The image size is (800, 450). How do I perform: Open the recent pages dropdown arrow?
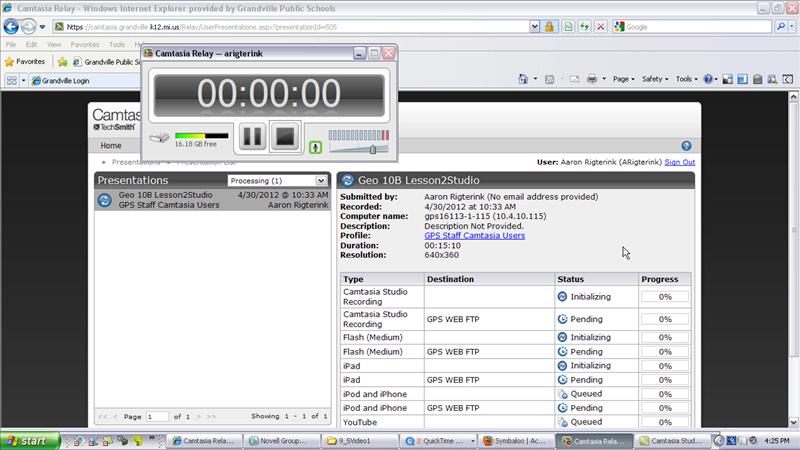pos(42,27)
